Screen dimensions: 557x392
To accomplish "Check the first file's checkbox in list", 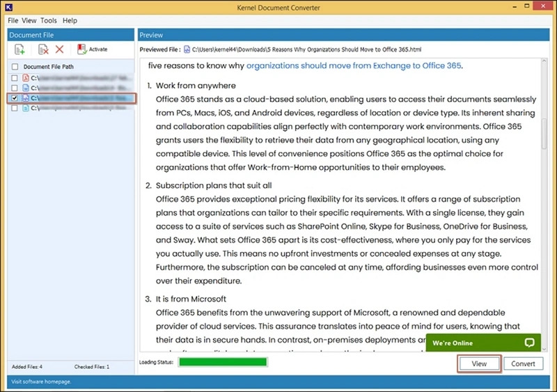I will tap(15, 78).
